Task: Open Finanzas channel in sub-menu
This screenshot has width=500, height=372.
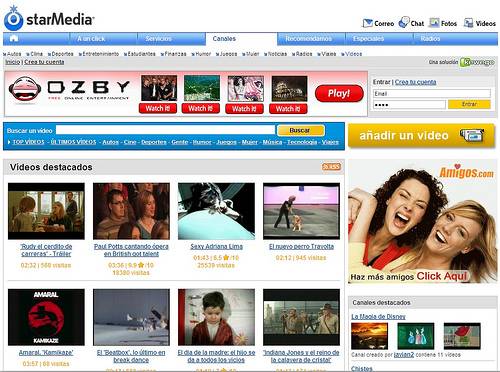Action: (175, 54)
